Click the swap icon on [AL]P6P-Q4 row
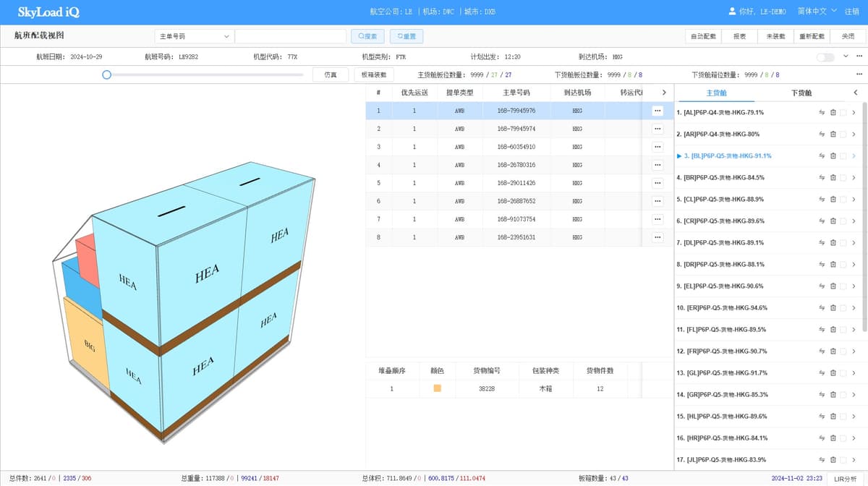The height and width of the screenshot is (486, 868). [x=821, y=112]
